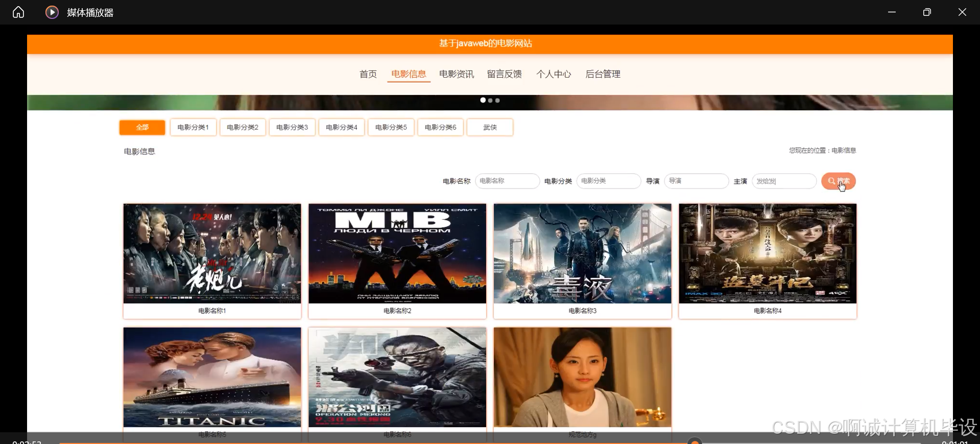This screenshot has height=444, width=980.
Task: Focus the 电影分类 search field
Action: point(609,181)
